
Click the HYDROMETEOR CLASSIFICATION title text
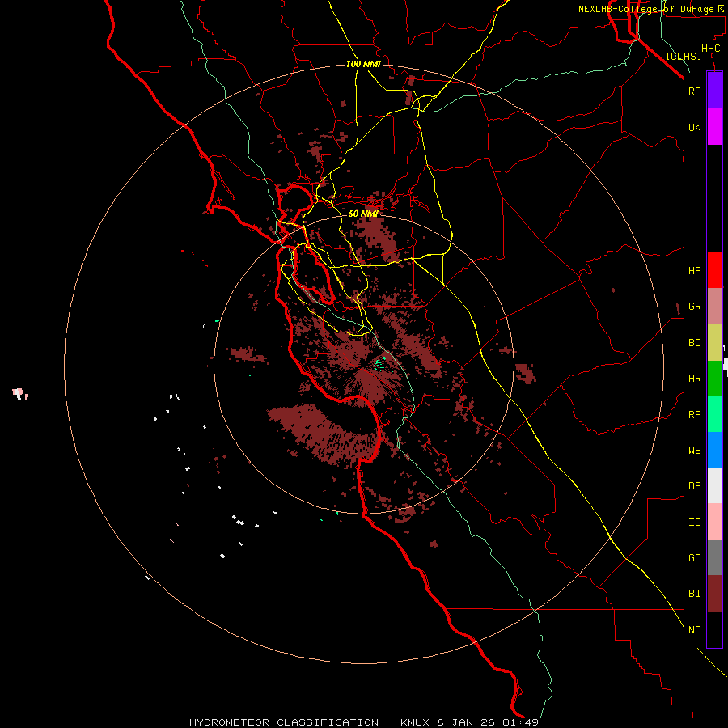(x=284, y=722)
